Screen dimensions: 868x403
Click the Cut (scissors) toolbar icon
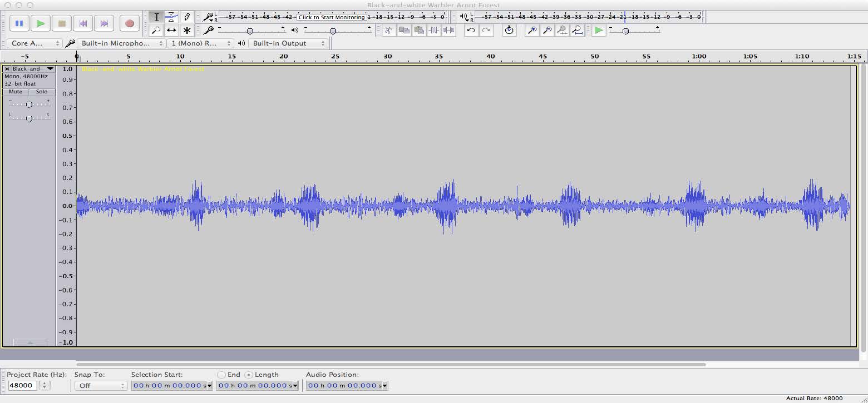389,31
